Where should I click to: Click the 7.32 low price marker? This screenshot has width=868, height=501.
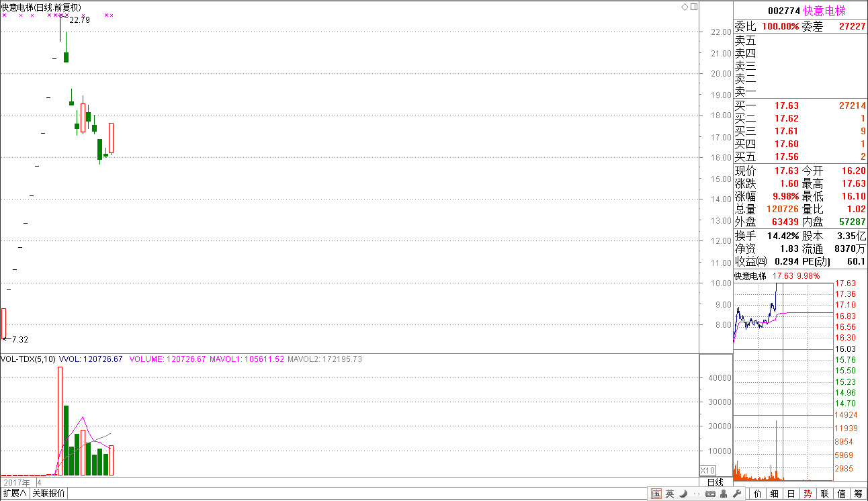click(x=19, y=340)
